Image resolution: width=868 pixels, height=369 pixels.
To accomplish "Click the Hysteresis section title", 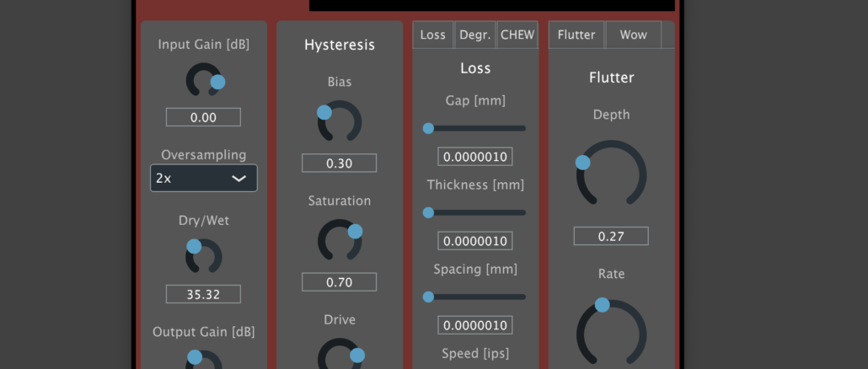I will tap(340, 45).
